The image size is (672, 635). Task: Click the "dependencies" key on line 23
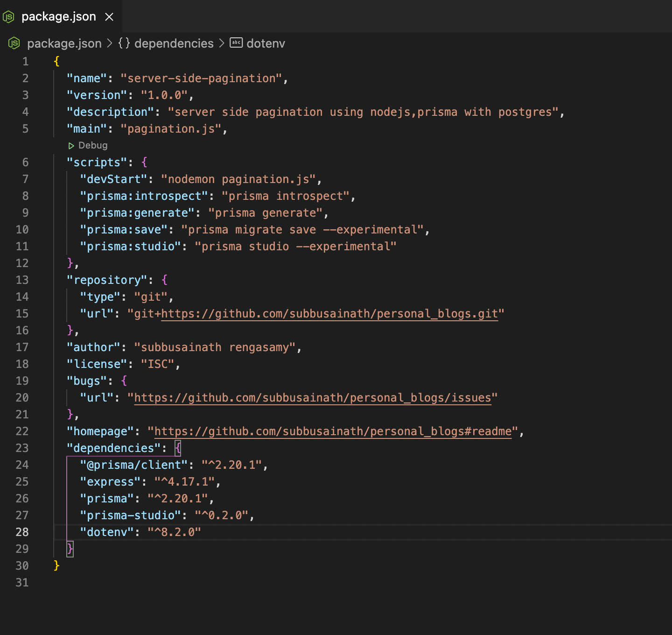(114, 448)
